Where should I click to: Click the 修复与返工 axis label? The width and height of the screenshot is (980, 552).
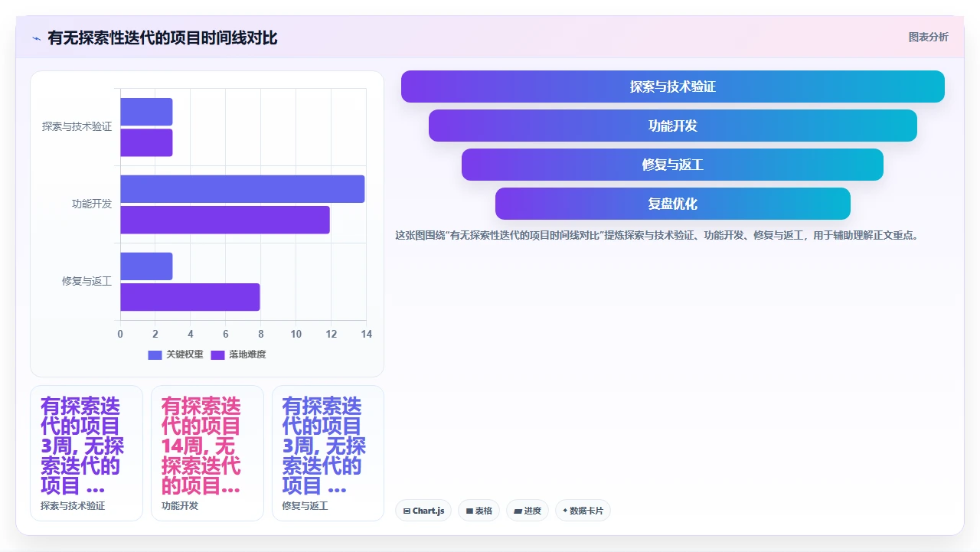pyautogui.click(x=87, y=281)
